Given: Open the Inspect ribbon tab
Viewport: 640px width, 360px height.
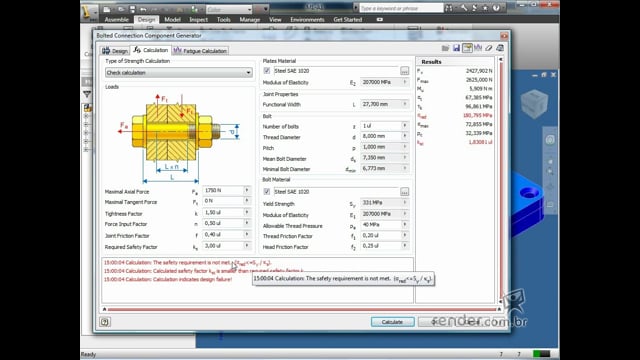Looking at the screenshot, I should [198, 20].
